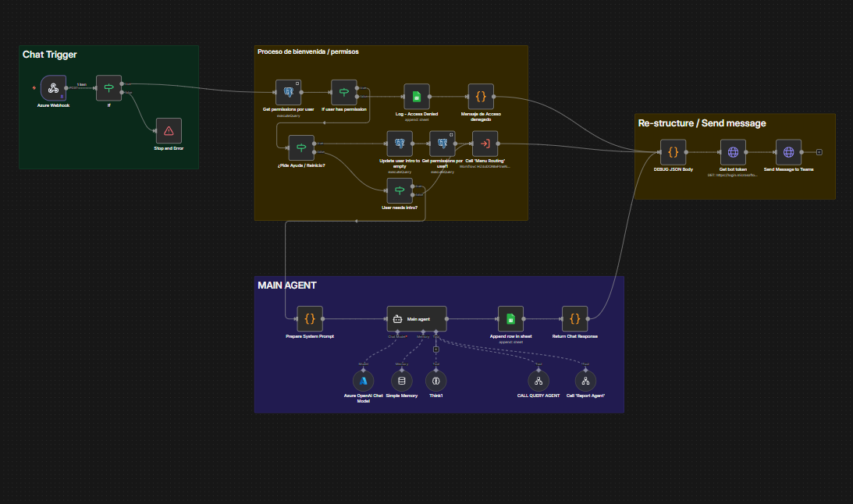Open the Get bot token HTTP node
This screenshot has width=853, height=504.
(x=733, y=152)
